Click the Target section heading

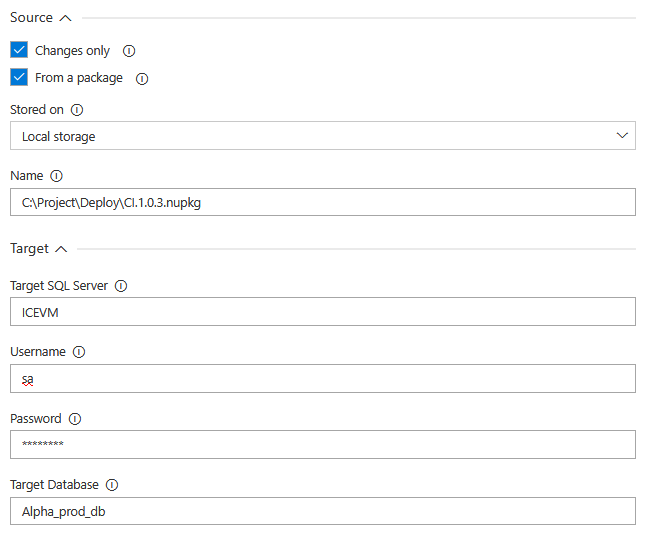[29, 248]
